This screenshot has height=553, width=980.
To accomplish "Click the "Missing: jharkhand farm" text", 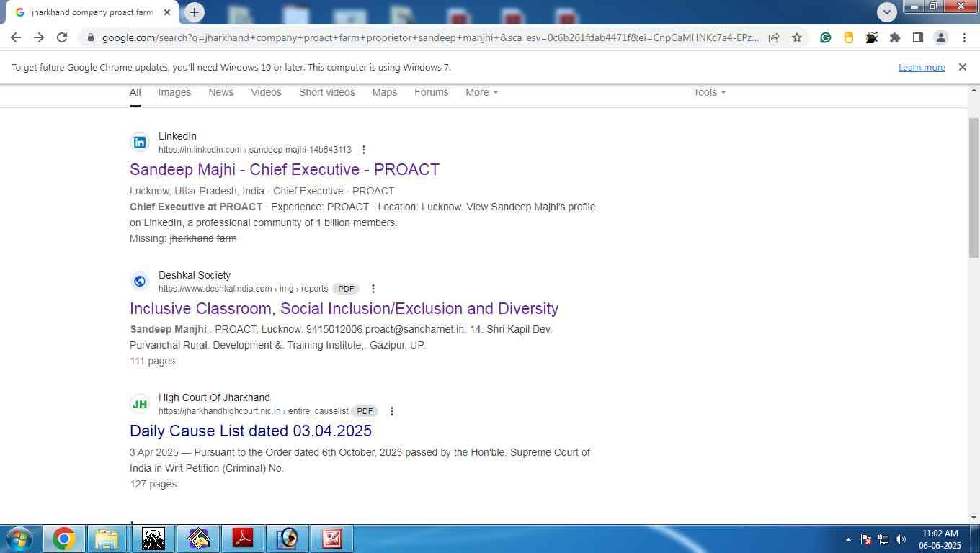I will 183,238.
